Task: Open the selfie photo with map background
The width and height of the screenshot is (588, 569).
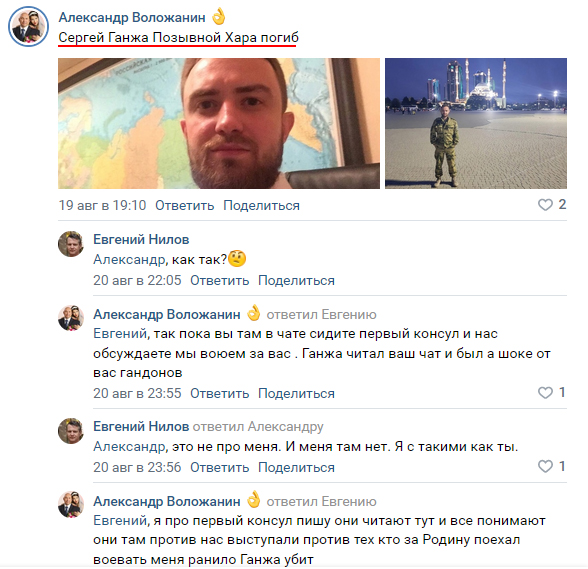Action: pyautogui.click(x=219, y=123)
